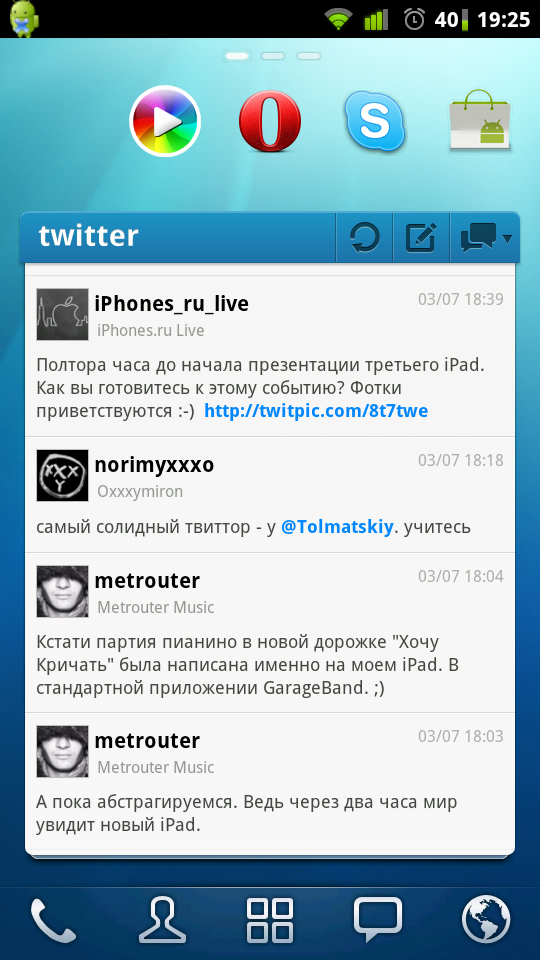Compose a new tweet from widget

click(421, 237)
